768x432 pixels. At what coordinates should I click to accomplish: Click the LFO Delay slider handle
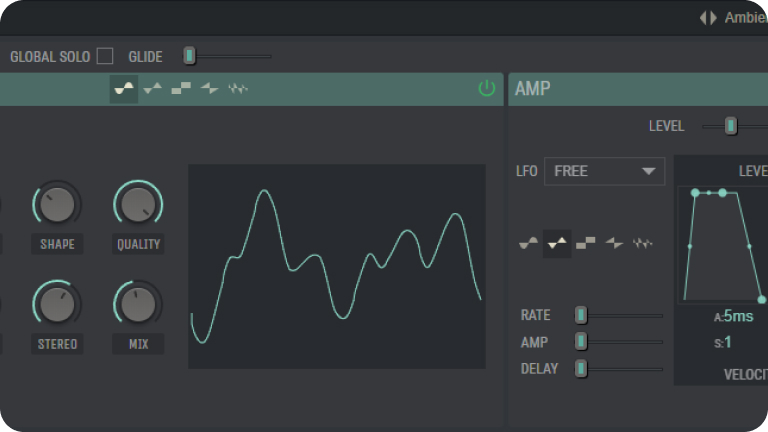tap(581, 369)
